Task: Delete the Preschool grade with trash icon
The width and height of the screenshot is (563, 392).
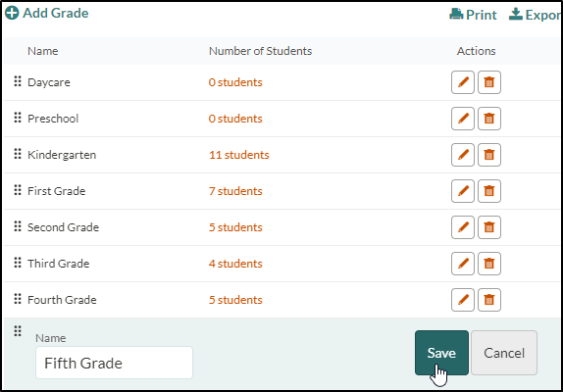Action: pyautogui.click(x=489, y=119)
